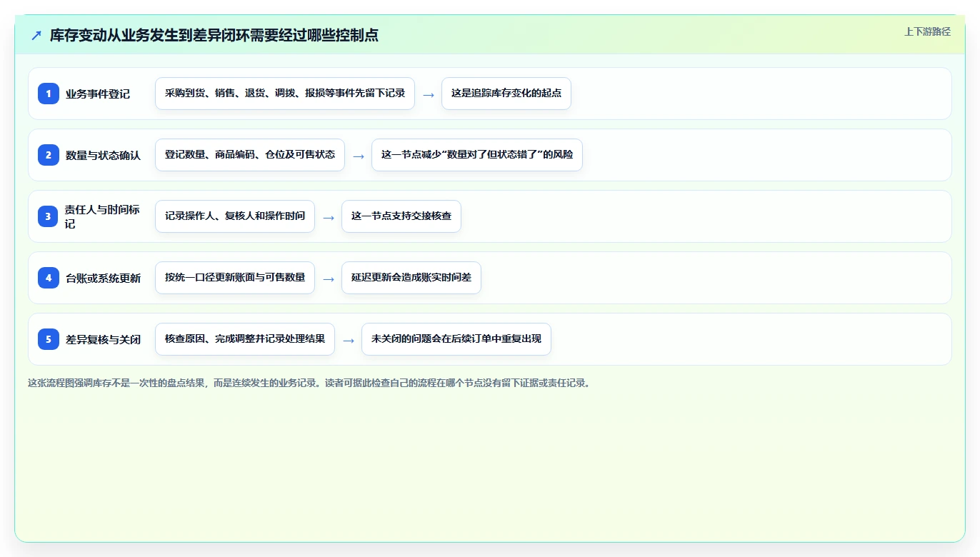Click the box 核查原因、完成调整并记录处理结果
The height and width of the screenshot is (557, 980).
point(245,339)
